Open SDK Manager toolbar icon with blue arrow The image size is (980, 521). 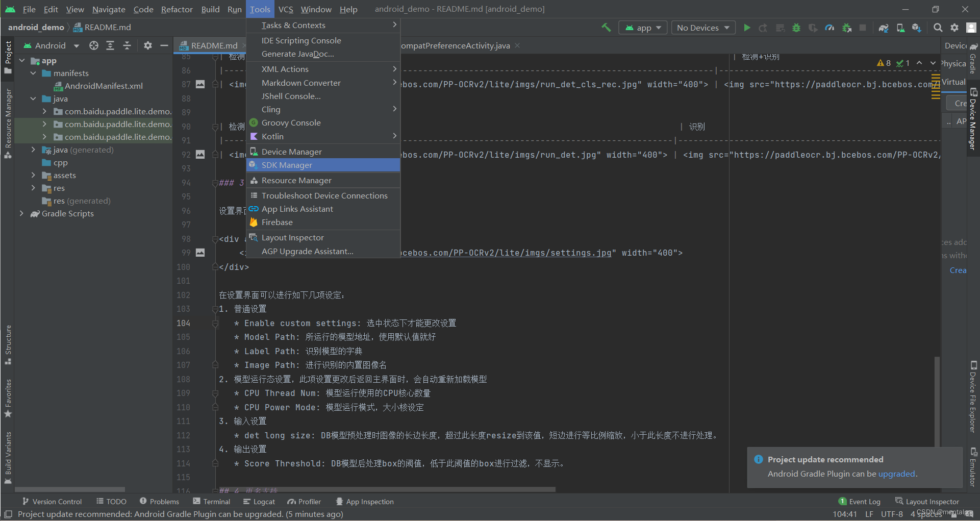tap(917, 28)
